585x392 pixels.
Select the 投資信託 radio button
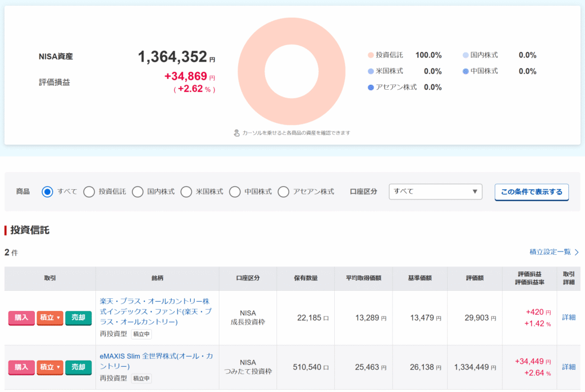point(89,191)
